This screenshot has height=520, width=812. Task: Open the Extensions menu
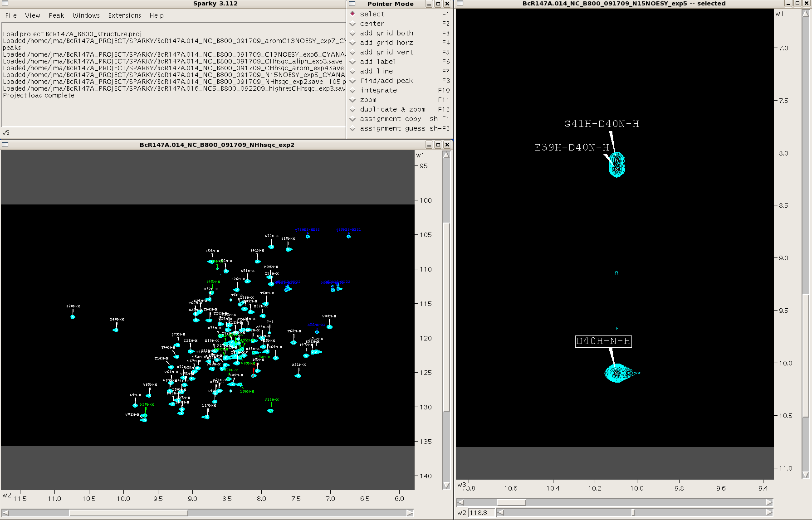(x=124, y=15)
